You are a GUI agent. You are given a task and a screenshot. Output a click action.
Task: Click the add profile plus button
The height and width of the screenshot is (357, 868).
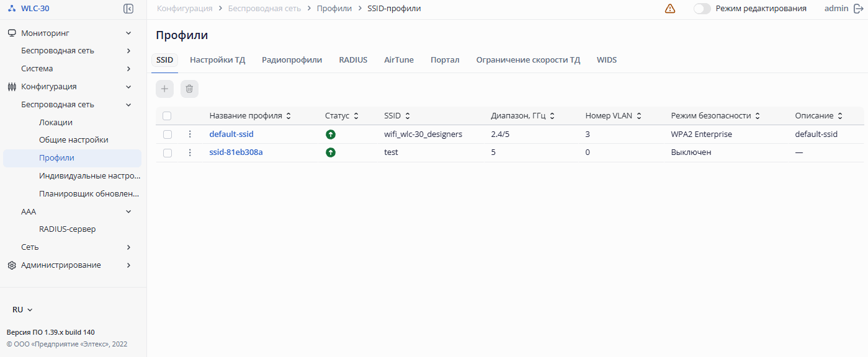(164, 89)
